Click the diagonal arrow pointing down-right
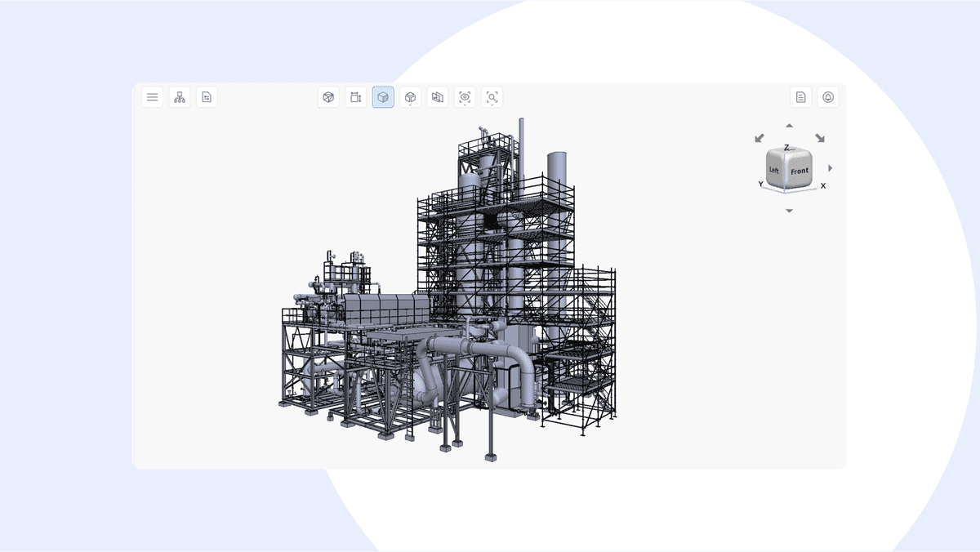This screenshot has height=552, width=980. [820, 138]
